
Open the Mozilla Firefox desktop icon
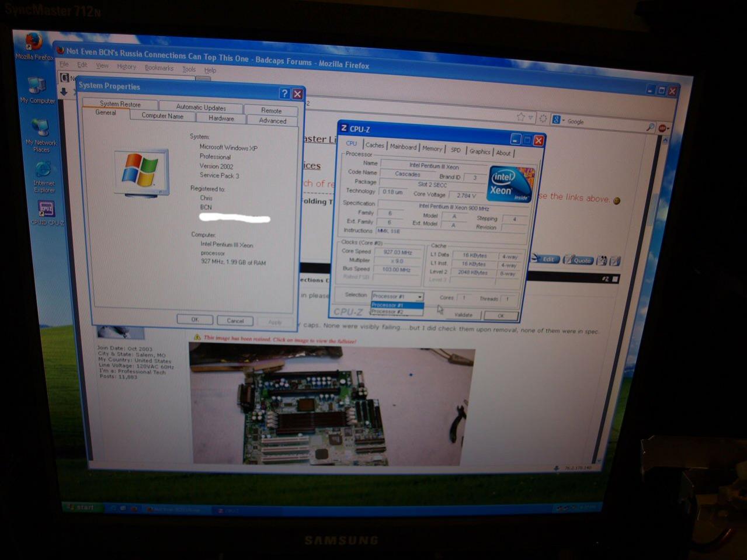point(33,47)
